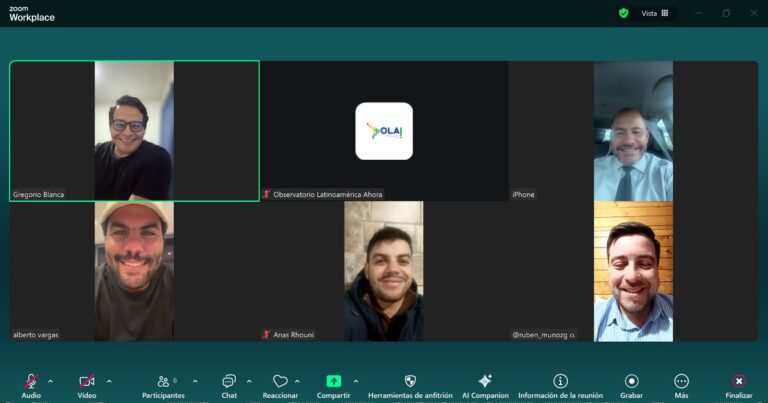Click muted mic icon beside Observatorio Latinoamérica Ahora
The height and width of the screenshot is (403, 768).
point(266,194)
